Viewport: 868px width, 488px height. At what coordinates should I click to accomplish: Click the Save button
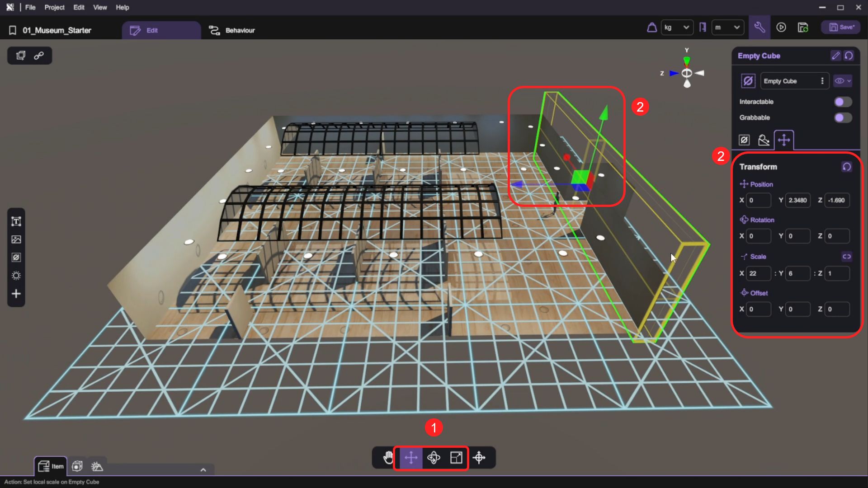tap(841, 27)
